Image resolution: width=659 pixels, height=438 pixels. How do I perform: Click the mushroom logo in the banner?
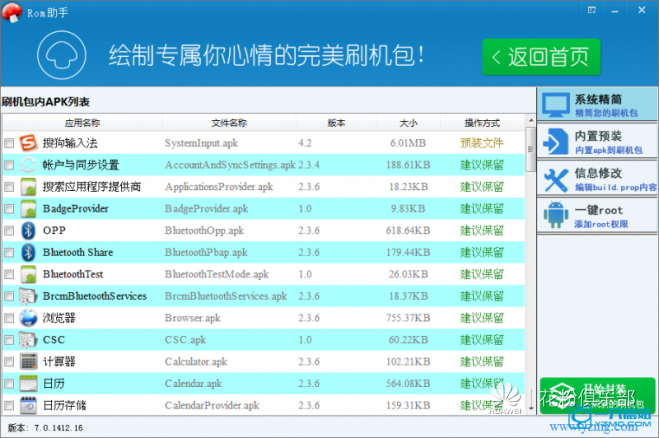[62, 55]
